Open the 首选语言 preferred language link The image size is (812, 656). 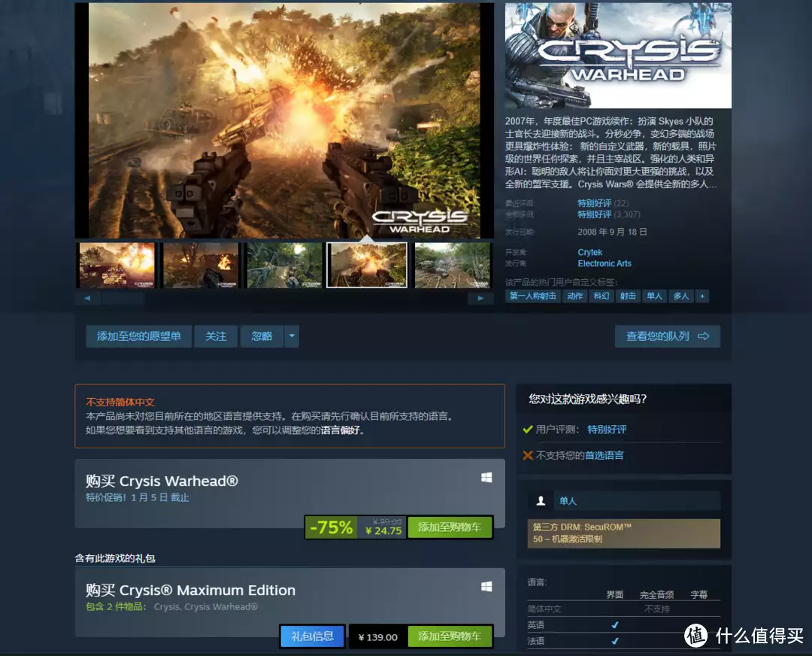pyautogui.click(x=604, y=455)
